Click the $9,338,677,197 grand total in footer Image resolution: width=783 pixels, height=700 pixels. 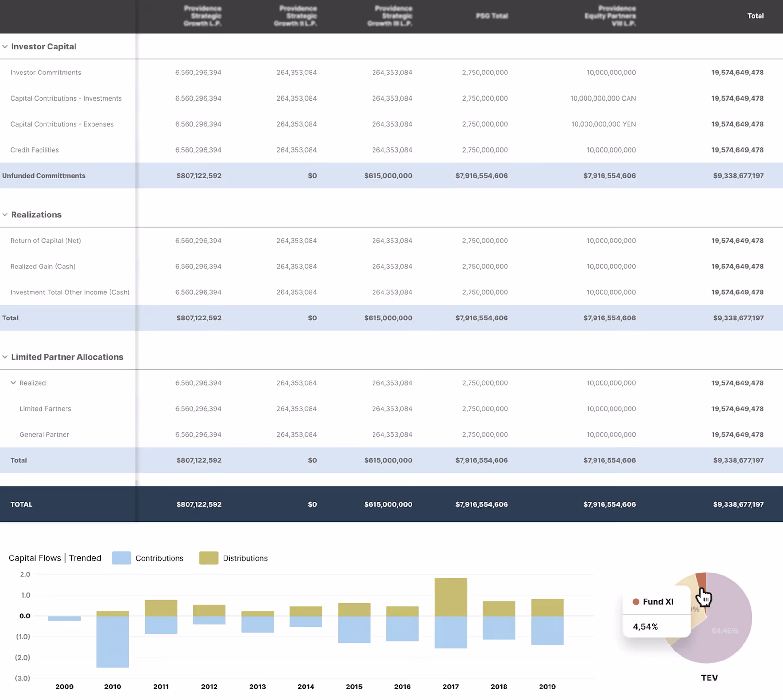(x=738, y=504)
